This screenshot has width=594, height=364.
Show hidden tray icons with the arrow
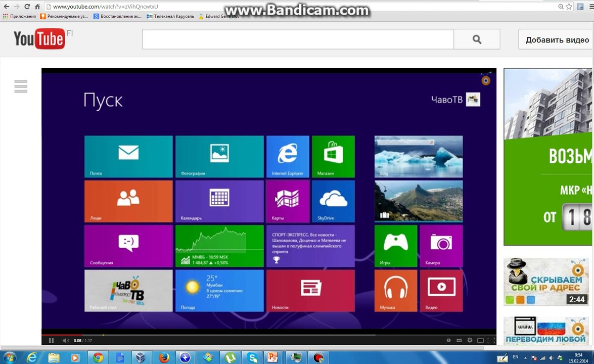[x=525, y=357]
